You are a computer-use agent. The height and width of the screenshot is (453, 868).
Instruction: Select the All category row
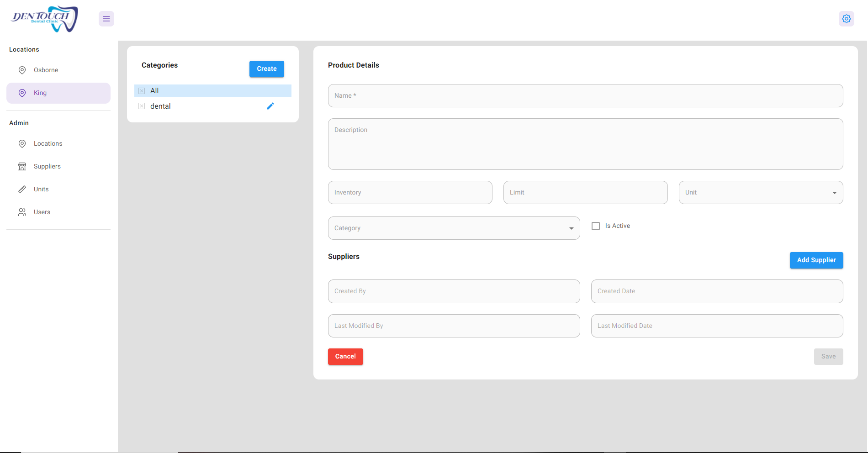pyautogui.click(x=213, y=90)
